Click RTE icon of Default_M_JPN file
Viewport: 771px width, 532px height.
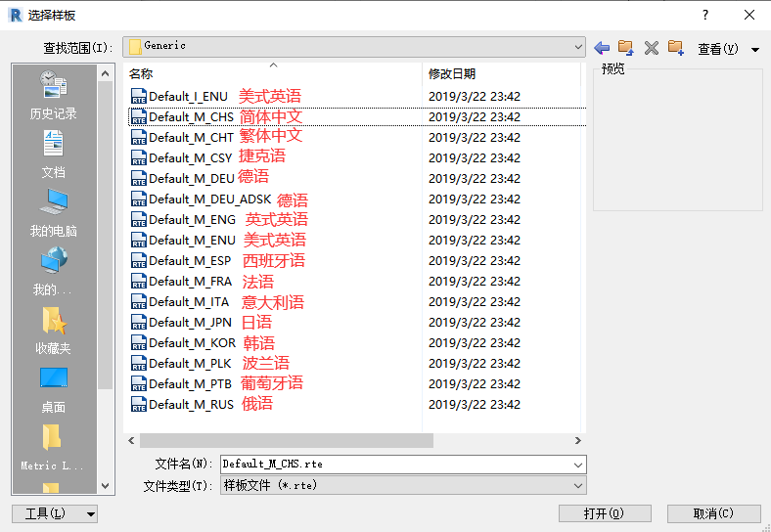click(139, 322)
